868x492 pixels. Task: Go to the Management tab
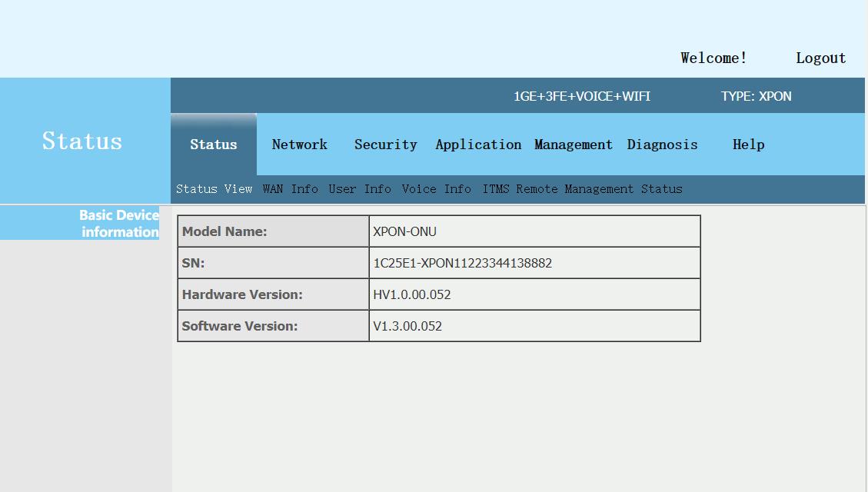(x=574, y=145)
